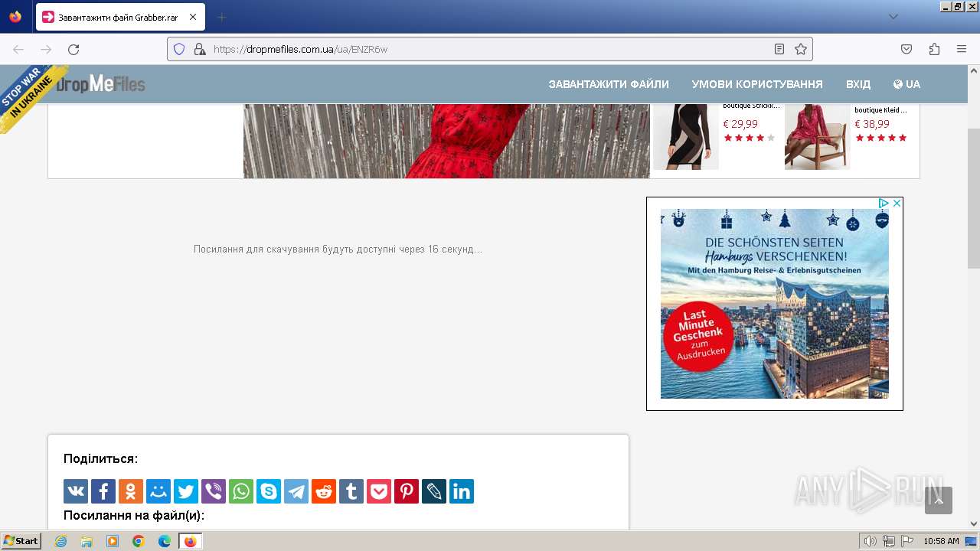Click the URL address field
Screen dimensions: 980x551
[490, 49]
